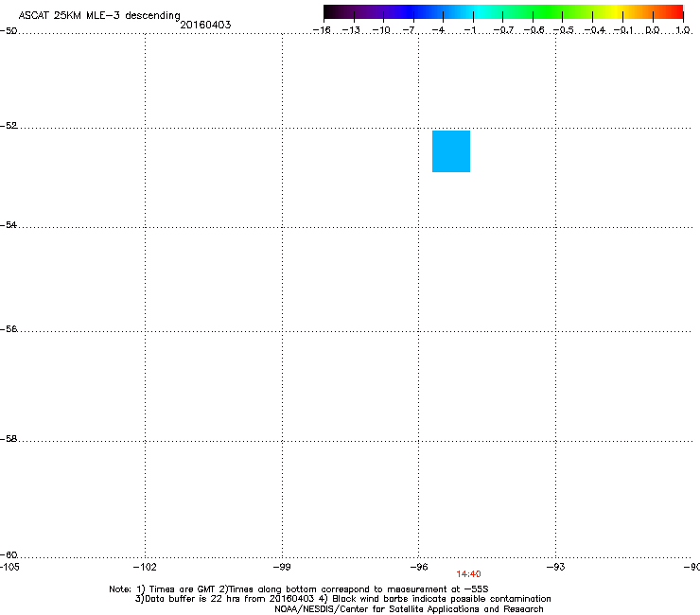Screen dimensions: 700x615
Task: Click the -60 latitude axis label
Action: coord(9,554)
